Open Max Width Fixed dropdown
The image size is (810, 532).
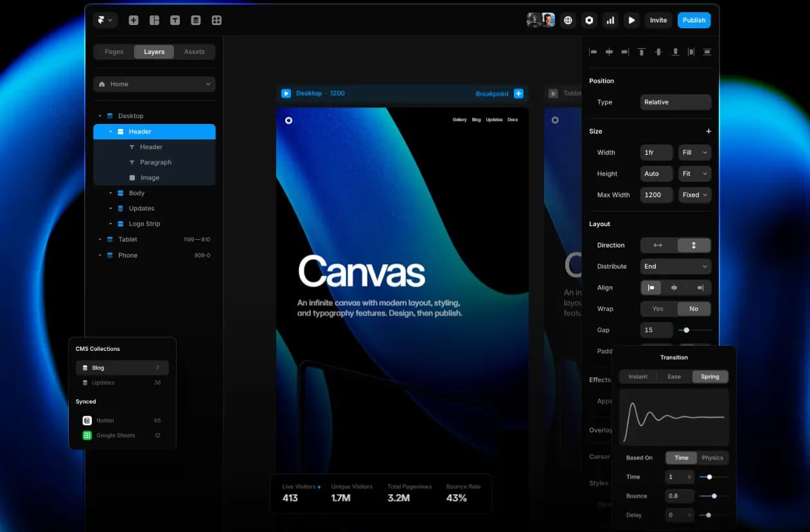(x=694, y=195)
